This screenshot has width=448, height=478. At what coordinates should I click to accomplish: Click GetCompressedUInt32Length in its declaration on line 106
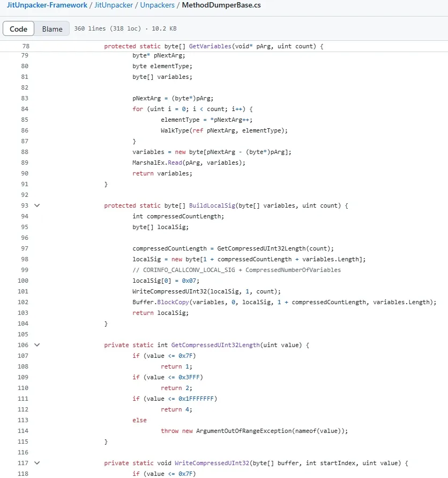tap(215, 345)
